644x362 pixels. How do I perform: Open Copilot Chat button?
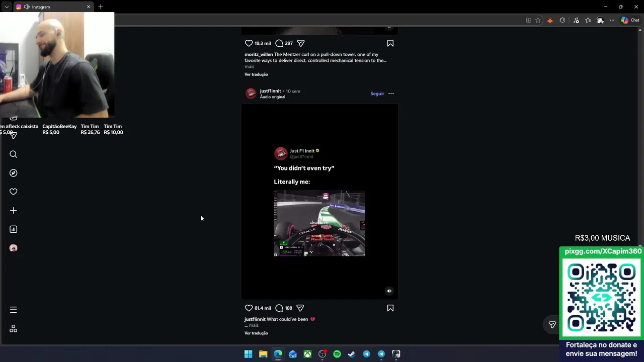(x=630, y=20)
